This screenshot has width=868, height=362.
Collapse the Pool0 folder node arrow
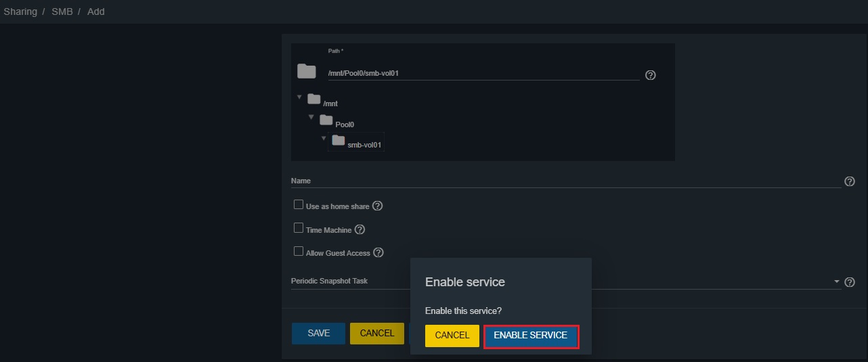pyautogui.click(x=311, y=118)
